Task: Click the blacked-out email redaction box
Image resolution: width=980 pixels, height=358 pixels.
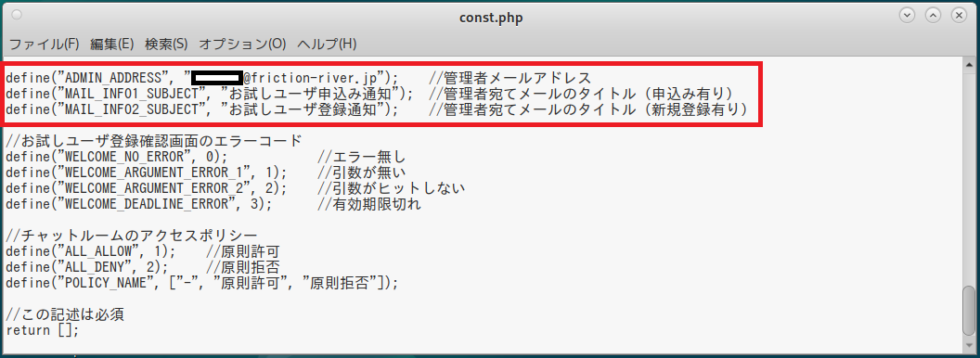Action: (x=217, y=78)
